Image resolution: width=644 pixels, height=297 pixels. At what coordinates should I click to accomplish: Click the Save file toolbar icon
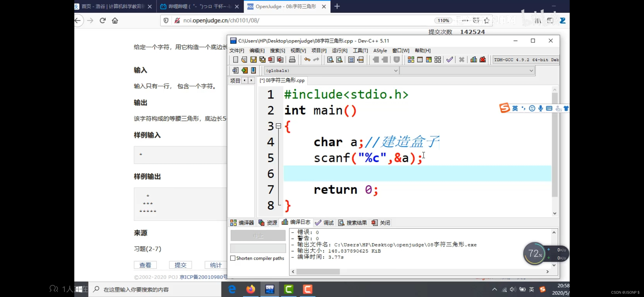(253, 60)
